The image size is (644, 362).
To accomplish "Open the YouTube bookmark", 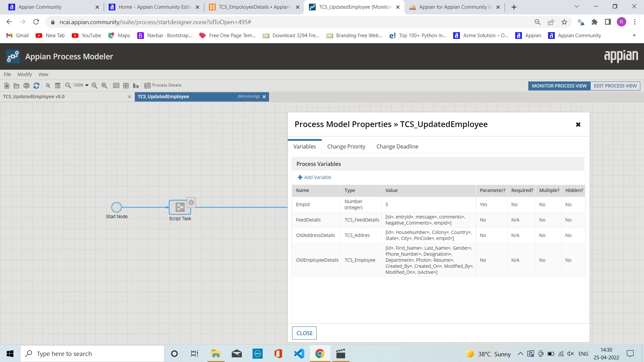I will pos(87,36).
